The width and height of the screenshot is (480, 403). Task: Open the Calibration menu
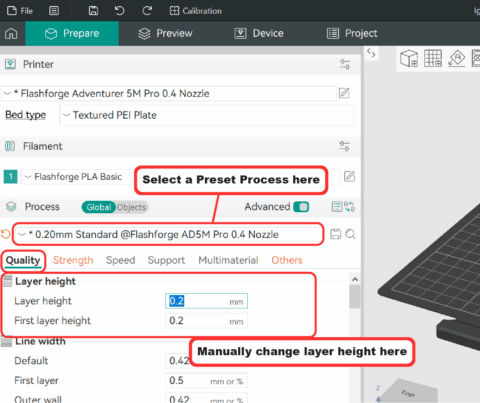pyautogui.click(x=195, y=11)
